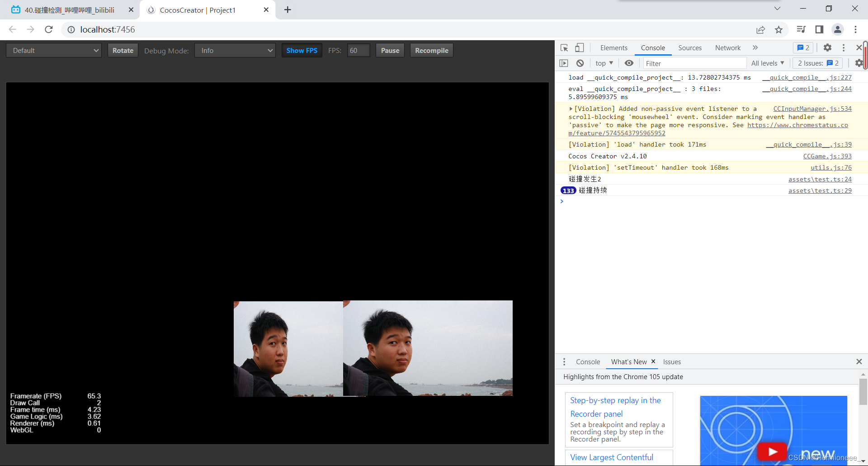Viewport: 868px width, 466px height.
Task: Open a new browser tab
Action: (x=288, y=10)
